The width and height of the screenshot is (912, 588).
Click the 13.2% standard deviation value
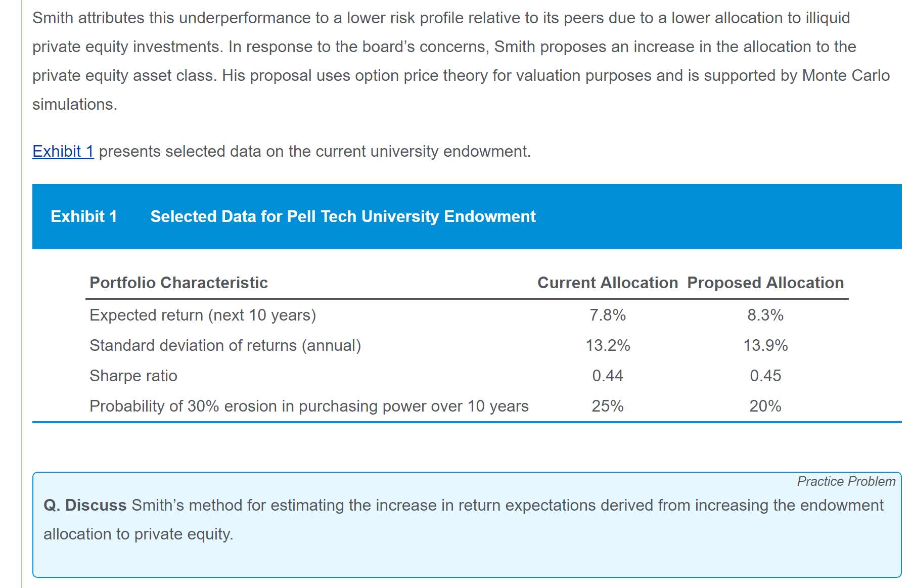tap(608, 345)
